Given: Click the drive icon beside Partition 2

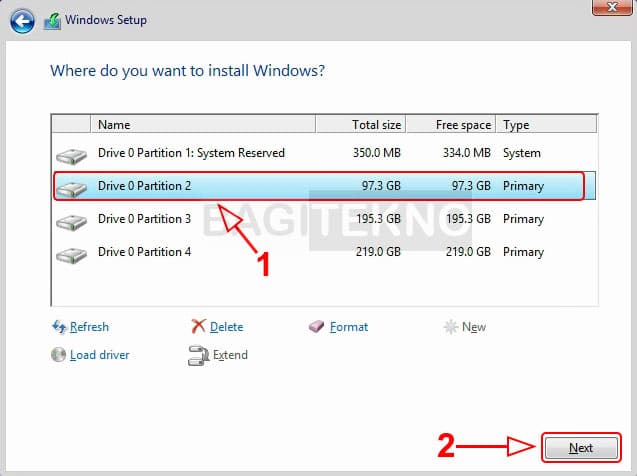Looking at the screenshot, I should click(72, 189).
